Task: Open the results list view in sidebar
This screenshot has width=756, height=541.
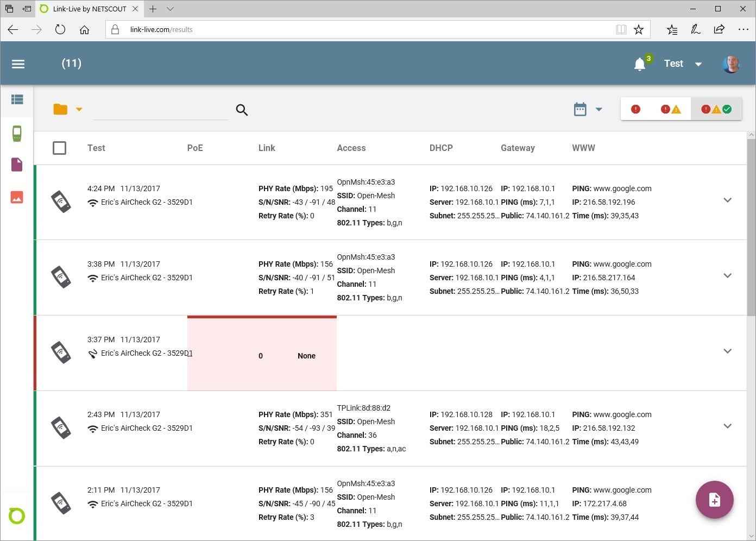Action: pos(17,99)
